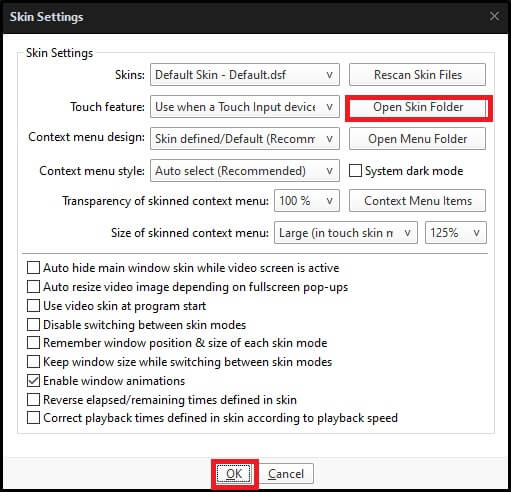This screenshot has width=511, height=492.
Task: Open the Large context menu size dropdown
Action: click(x=346, y=233)
